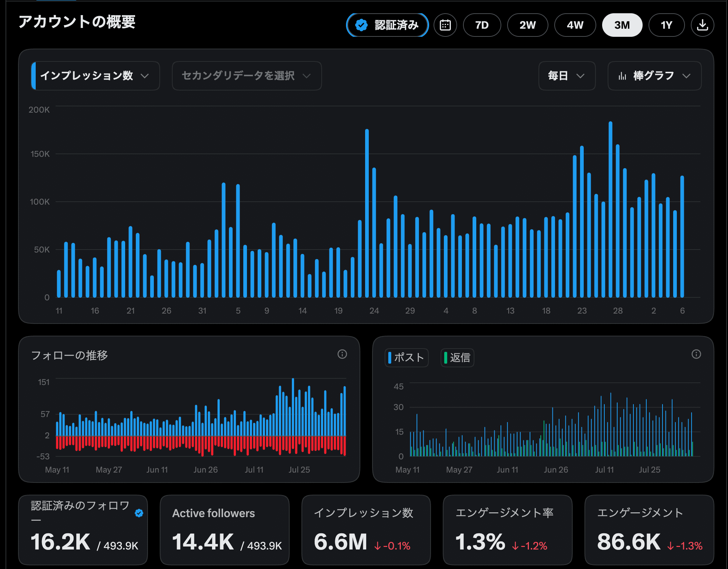The width and height of the screenshot is (728, 569).
Task: Click bar chart icon in 棒グラフ selector
Action: coord(622,76)
